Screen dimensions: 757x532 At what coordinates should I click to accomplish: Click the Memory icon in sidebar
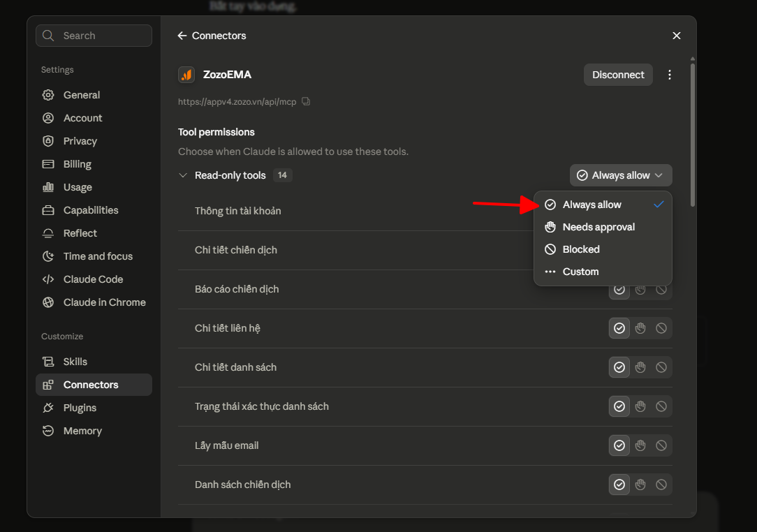tap(48, 431)
